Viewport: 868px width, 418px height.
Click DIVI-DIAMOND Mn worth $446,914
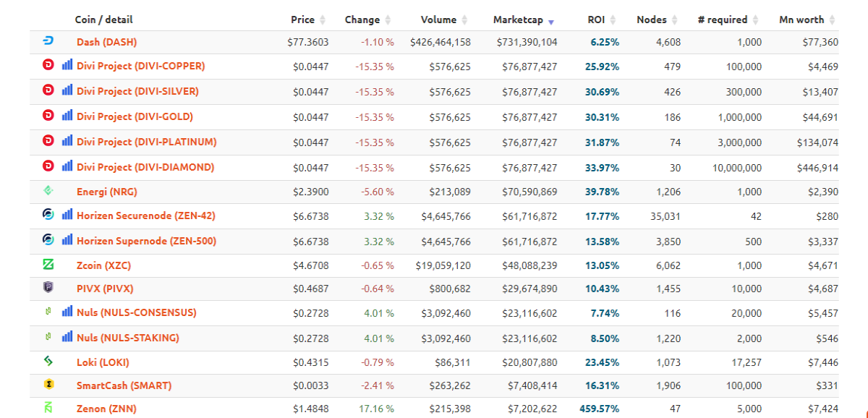pyautogui.click(x=817, y=167)
